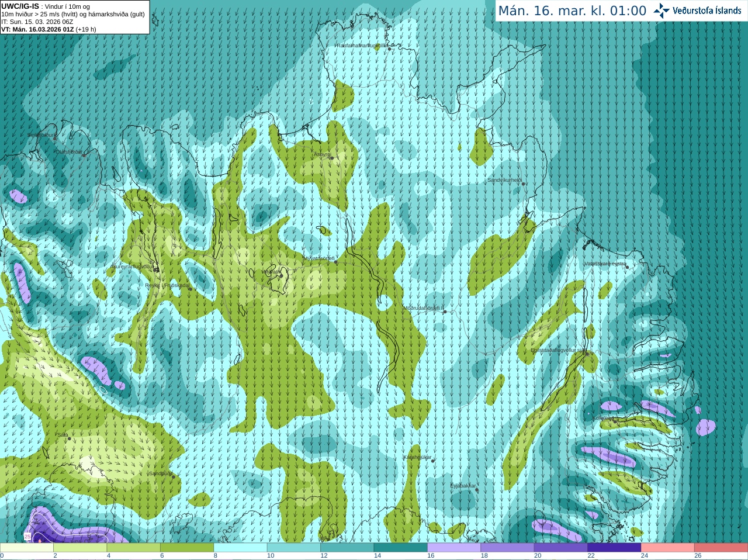The width and height of the screenshot is (748, 560).
Task: Click the date header Mán. 16. mar. kl. 01:00
Action: [x=572, y=11]
